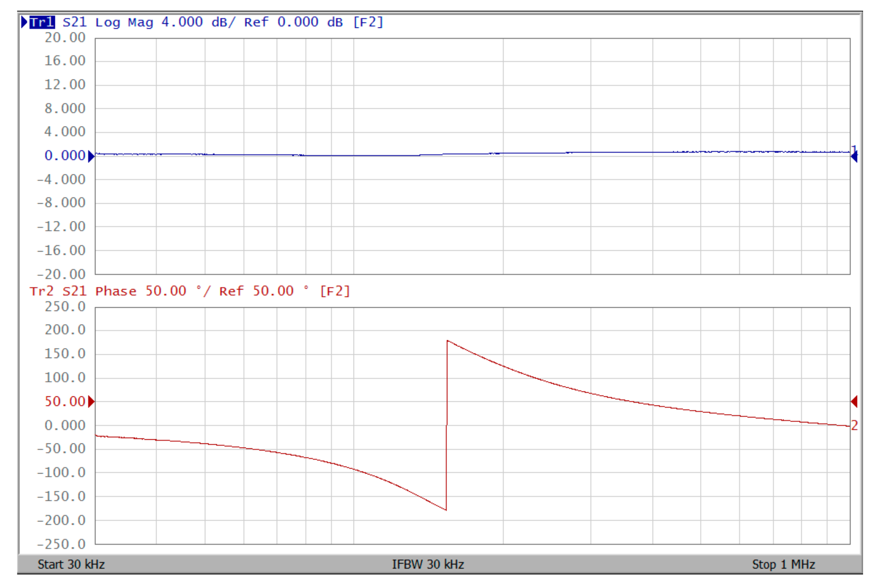This screenshot has width=880, height=588.
Task: Click the [F2] indicator on Tr2 title
Action: 335,291
